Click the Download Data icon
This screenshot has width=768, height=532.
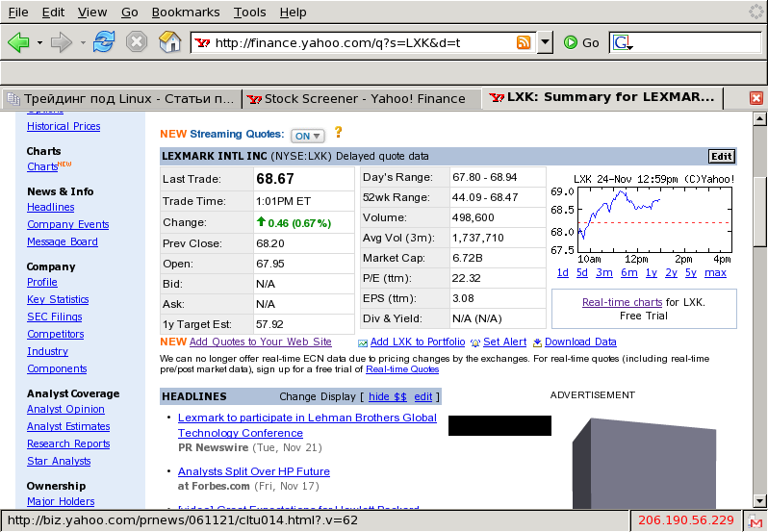pyautogui.click(x=537, y=343)
